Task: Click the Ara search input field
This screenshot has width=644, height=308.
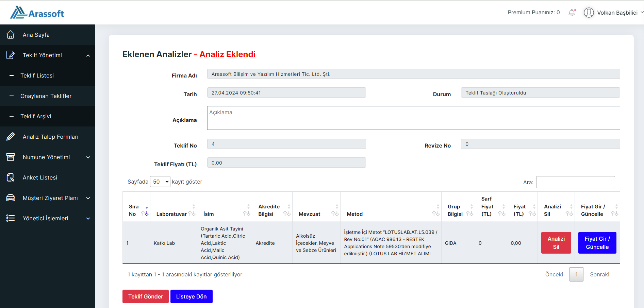Action: click(575, 182)
